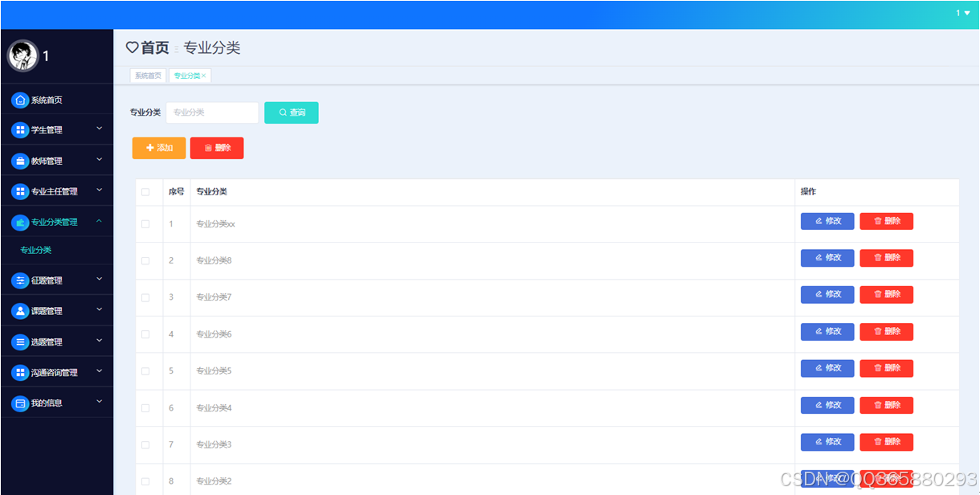Collapse the 专业分类管理 menu chevron

coord(99,221)
